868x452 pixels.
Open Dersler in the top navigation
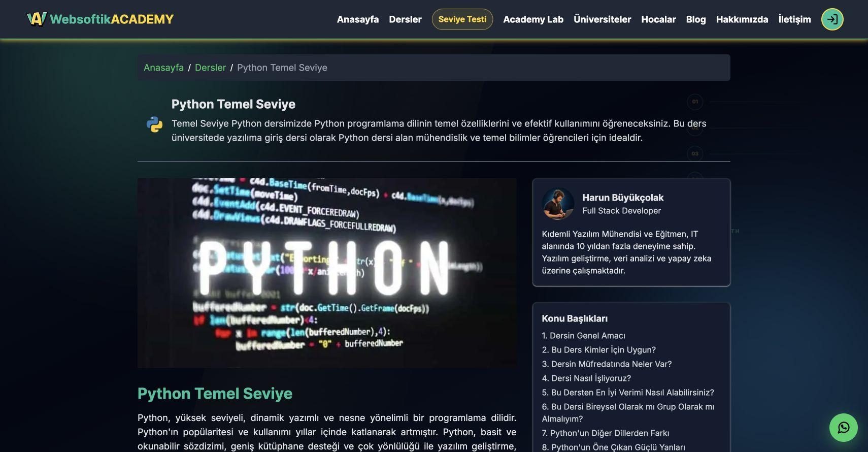tap(405, 19)
